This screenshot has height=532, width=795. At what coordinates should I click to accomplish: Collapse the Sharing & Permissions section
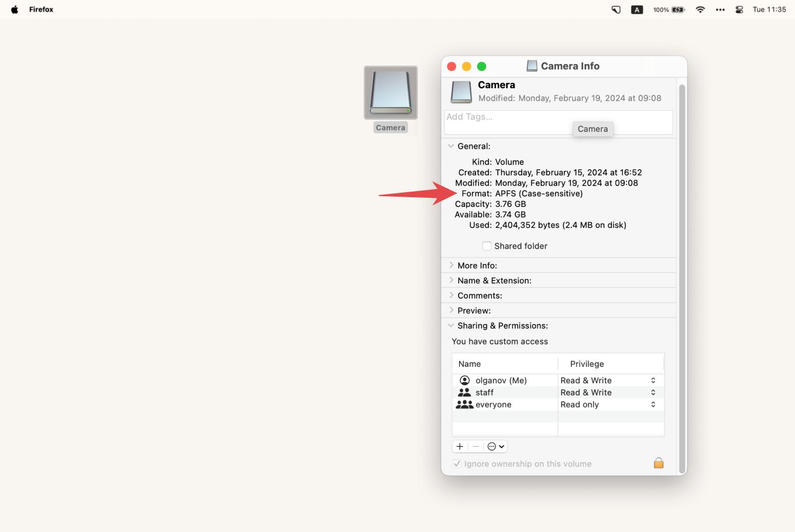pos(451,326)
